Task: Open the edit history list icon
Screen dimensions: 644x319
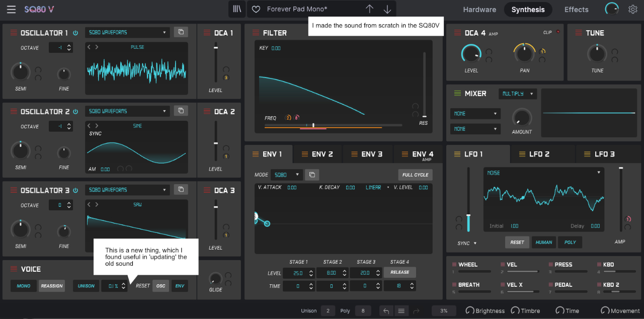Action: 401,311
